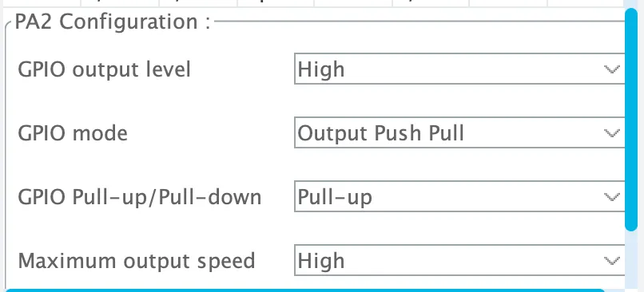Click the 'GPIO output level' label

pos(105,69)
